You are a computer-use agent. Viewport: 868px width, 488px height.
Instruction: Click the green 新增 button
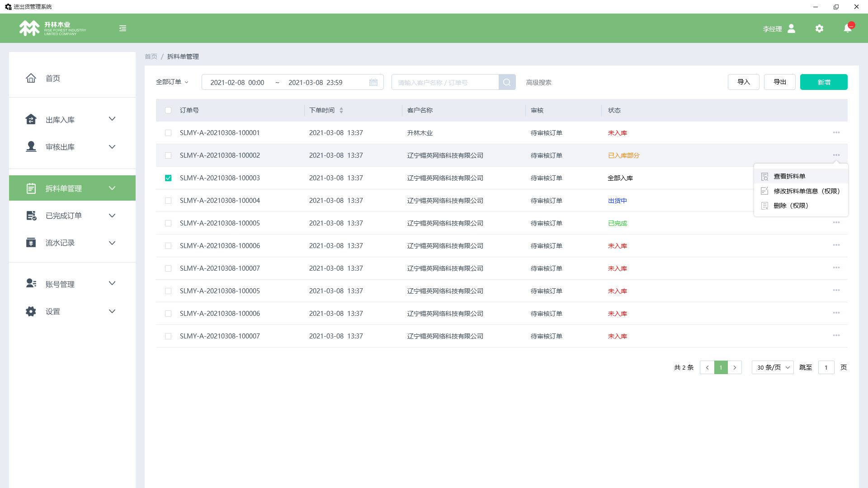(824, 82)
